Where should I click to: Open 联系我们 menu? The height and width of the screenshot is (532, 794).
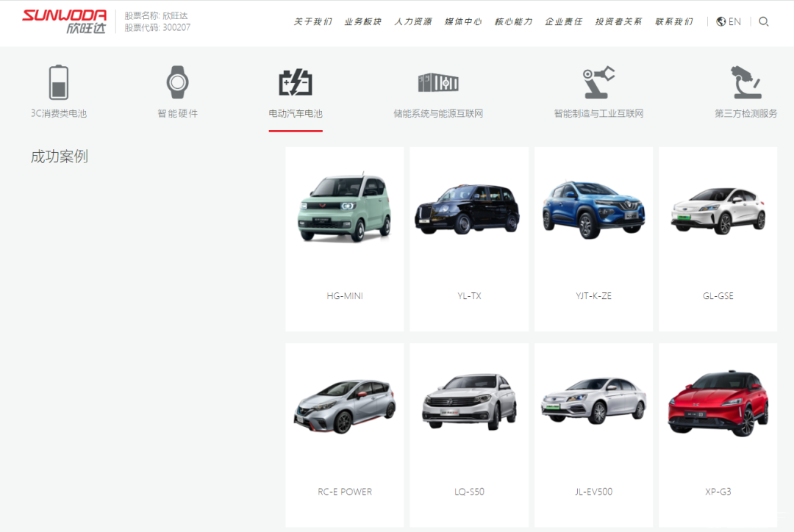(x=674, y=21)
